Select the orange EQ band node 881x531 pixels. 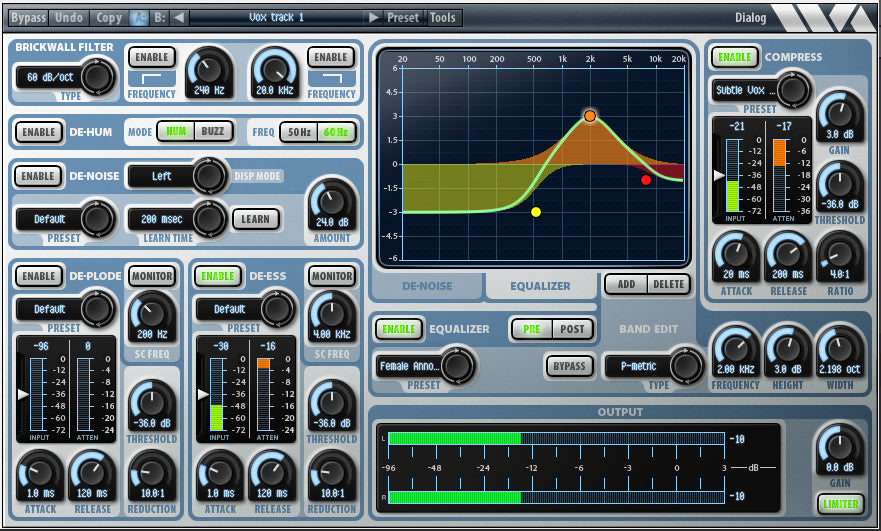coord(590,116)
